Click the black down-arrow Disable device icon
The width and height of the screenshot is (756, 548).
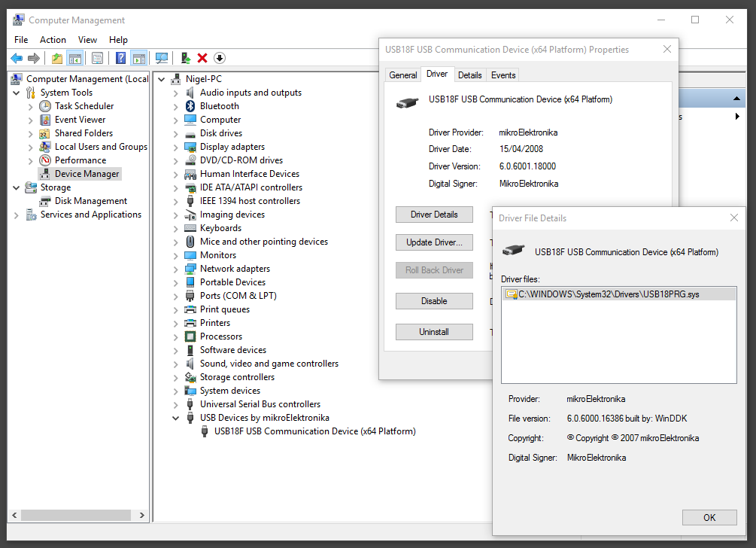tap(220, 58)
